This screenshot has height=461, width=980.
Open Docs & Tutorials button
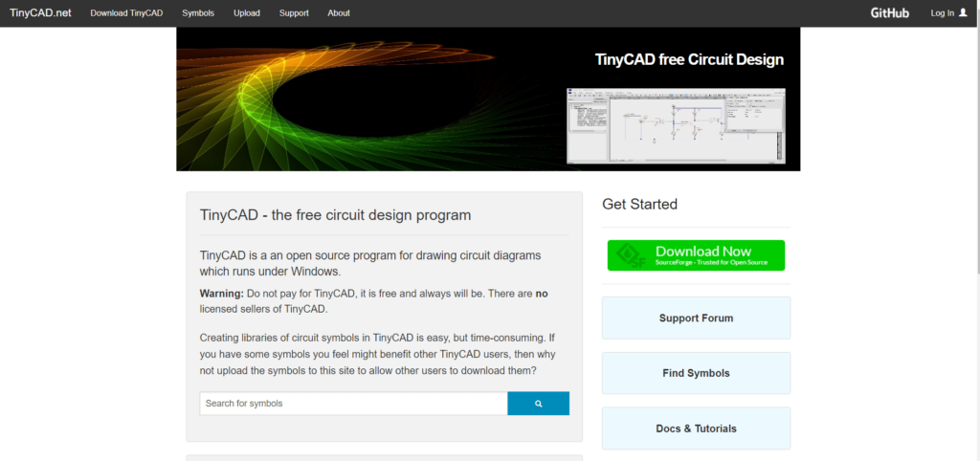click(x=696, y=428)
